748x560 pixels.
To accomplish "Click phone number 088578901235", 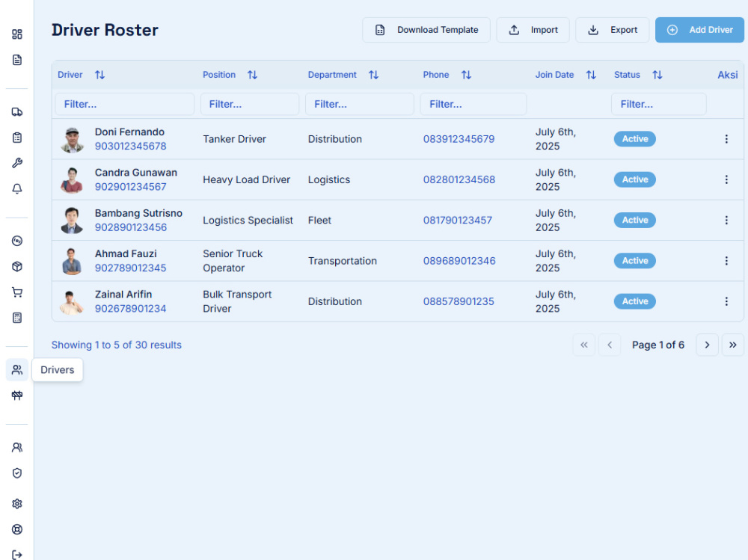I will tap(459, 301).
